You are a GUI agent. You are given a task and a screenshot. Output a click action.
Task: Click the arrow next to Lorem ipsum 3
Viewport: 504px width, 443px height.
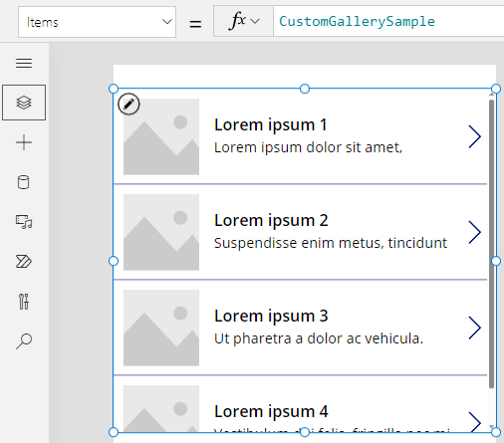(x=475, y=328)
